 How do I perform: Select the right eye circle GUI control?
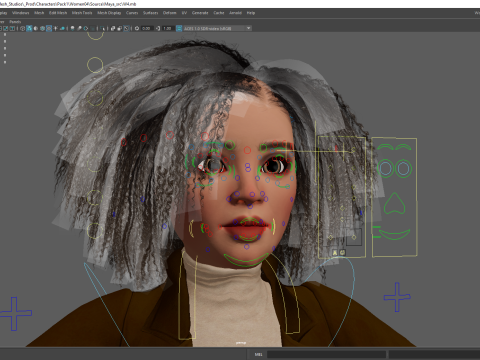(403, 168)
